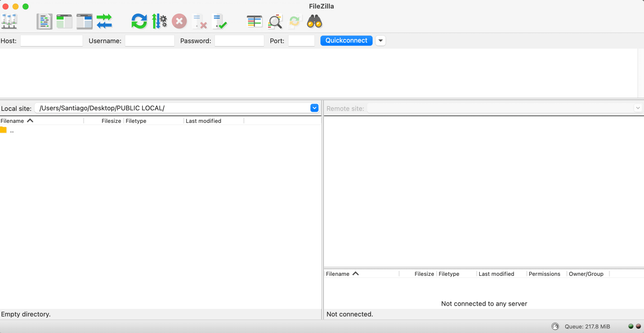Toggle transfer queue display icon
Screen dimensions: 644x333
click(x=104, y=21)
